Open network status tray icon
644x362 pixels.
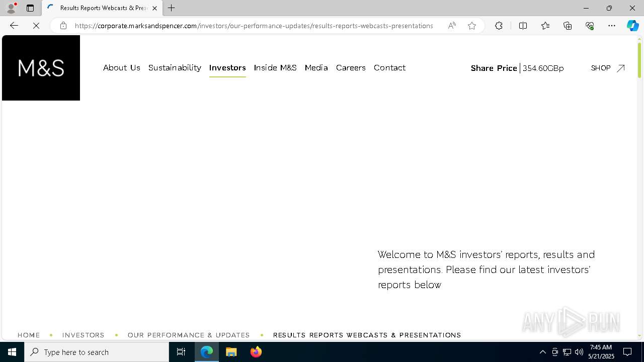point(567,352)
